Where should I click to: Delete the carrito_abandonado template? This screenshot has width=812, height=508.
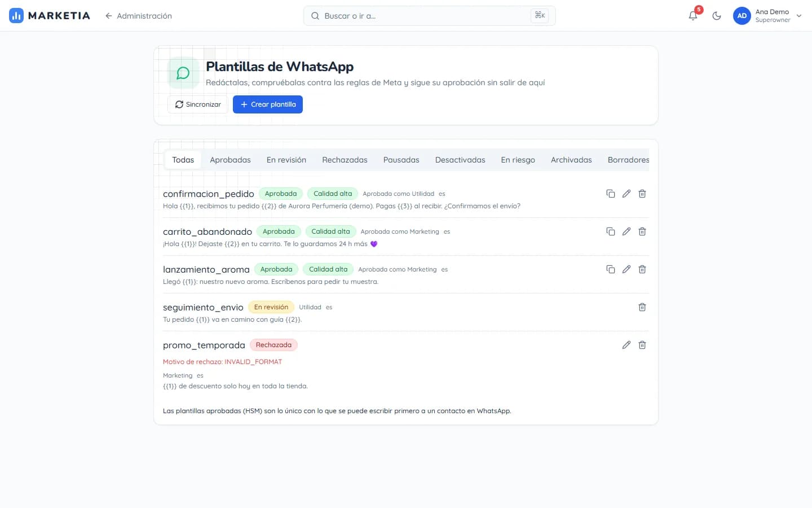(x=642, y=231)
